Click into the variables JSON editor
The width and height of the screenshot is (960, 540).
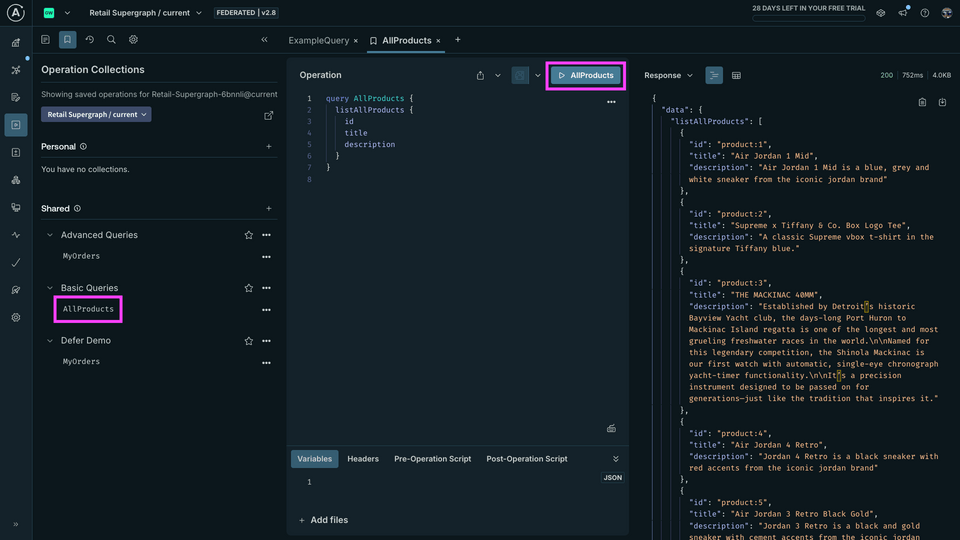coord(457,482)
